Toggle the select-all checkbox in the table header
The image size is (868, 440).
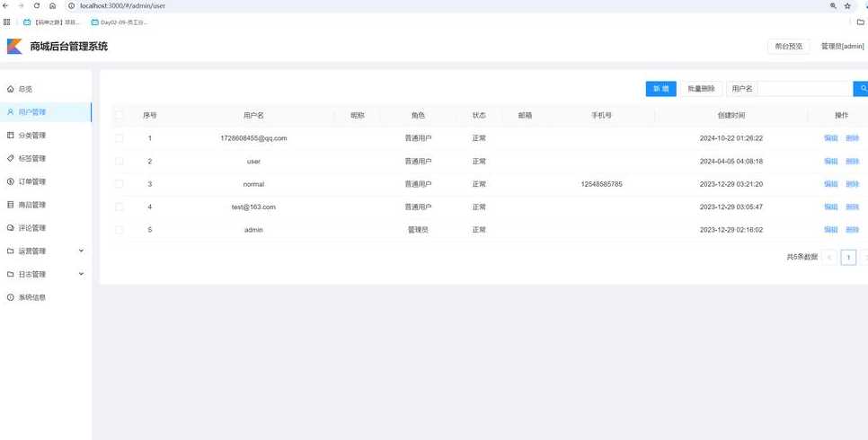119,115
